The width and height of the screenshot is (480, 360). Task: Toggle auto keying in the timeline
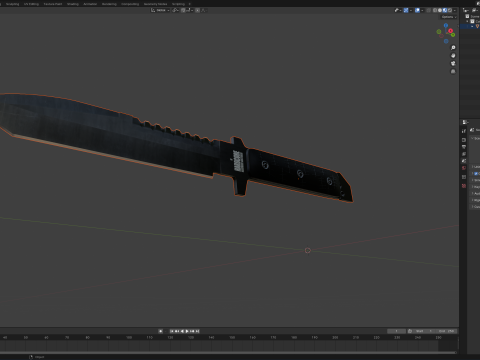click(161, 331)
